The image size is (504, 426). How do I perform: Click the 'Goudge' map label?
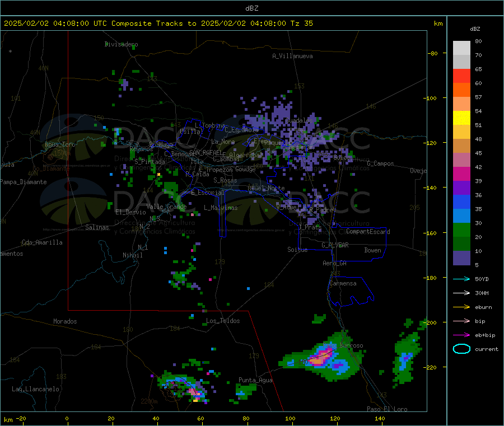click(x=245, y=169)
